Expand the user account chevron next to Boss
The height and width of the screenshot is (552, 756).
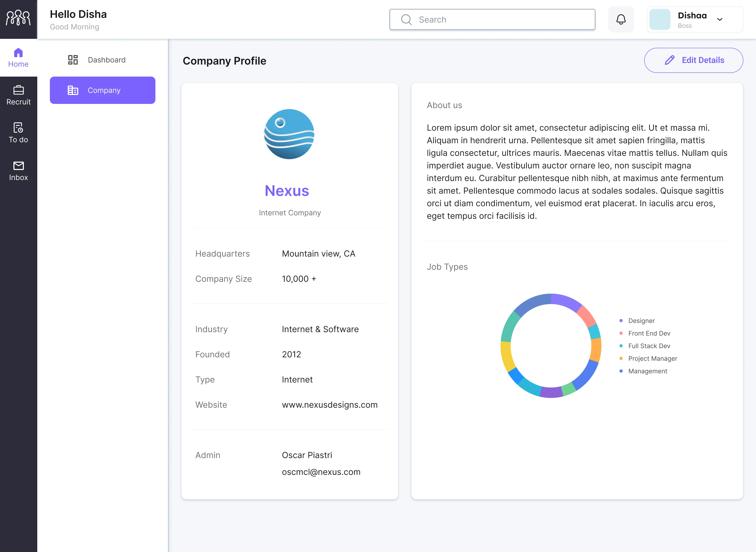(x=720, y=20)
